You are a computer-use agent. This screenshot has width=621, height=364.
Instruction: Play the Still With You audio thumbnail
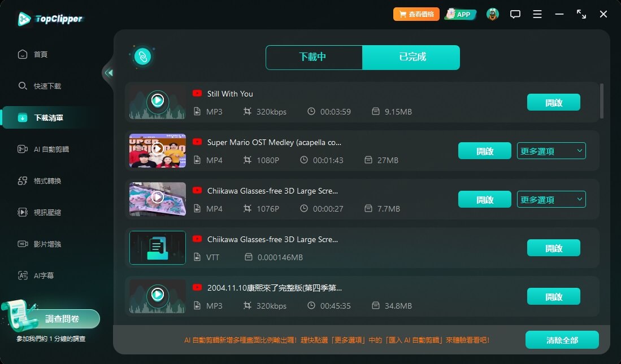(158, 102)
